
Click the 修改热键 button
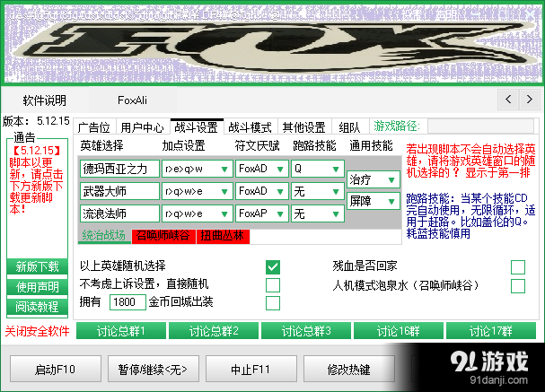349,369
